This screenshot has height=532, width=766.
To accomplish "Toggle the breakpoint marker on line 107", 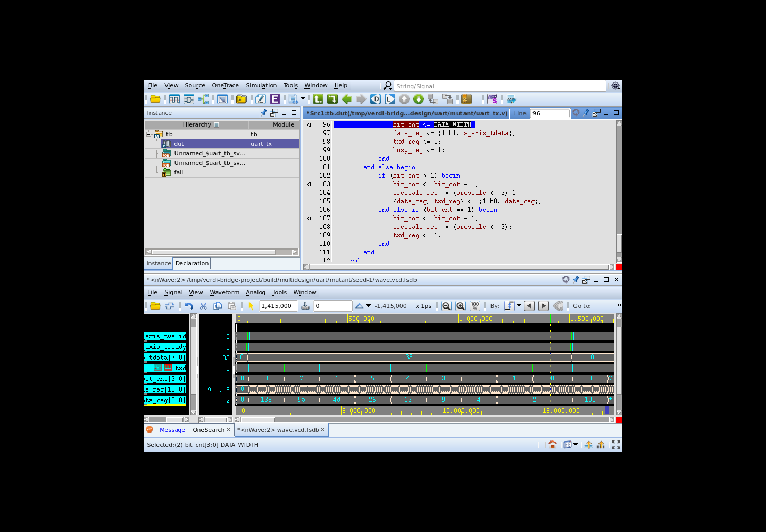I will click(x=309, y=218).
